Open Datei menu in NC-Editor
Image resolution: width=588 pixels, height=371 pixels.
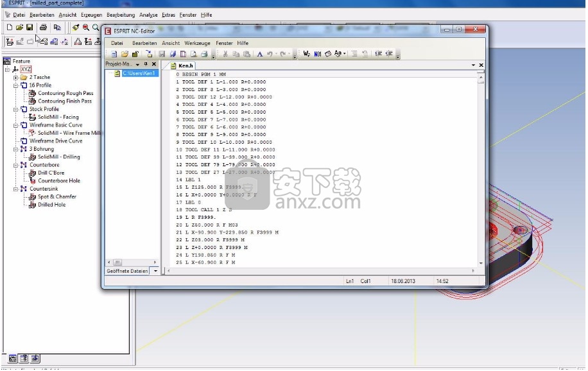click(117, 43)
